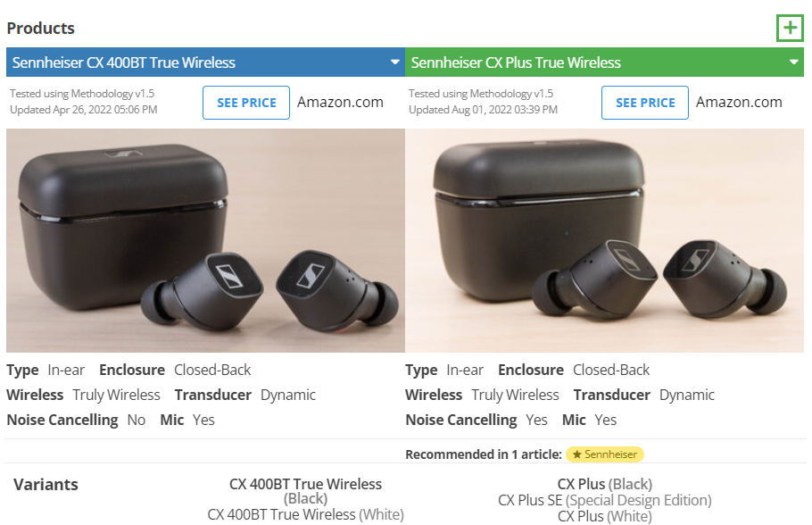The height and width of the screenshot is (525, 812).
Task: Open the CX 400BT earbuds photo
Action: pyautogui.click(x=205, y=240)
